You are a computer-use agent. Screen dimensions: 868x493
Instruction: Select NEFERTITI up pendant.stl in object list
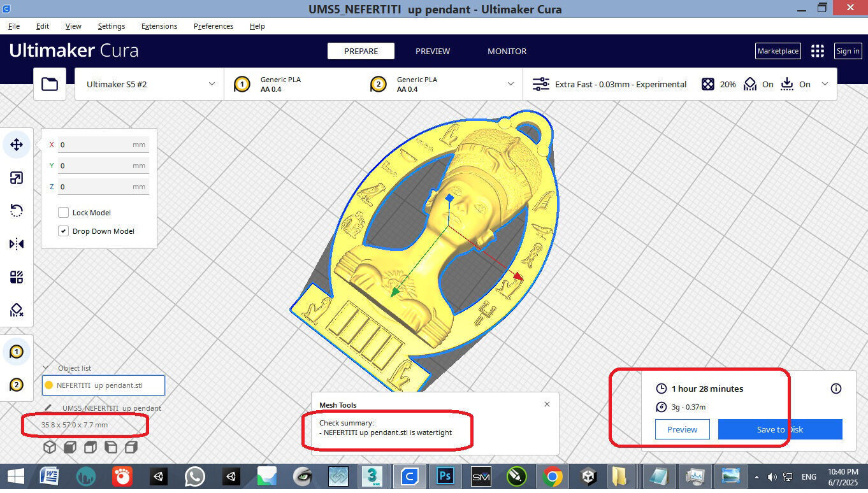pyautogui.click(x=103, y=385)
